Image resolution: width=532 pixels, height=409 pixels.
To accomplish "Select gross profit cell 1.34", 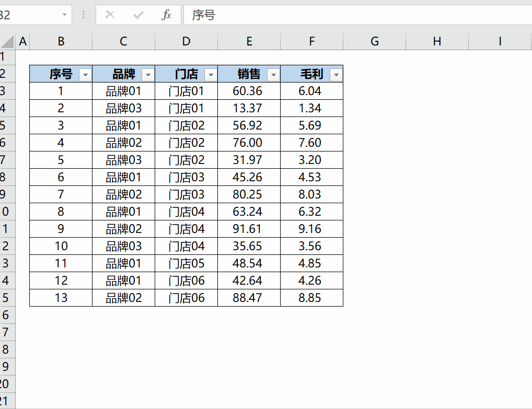I will point(312,108).
